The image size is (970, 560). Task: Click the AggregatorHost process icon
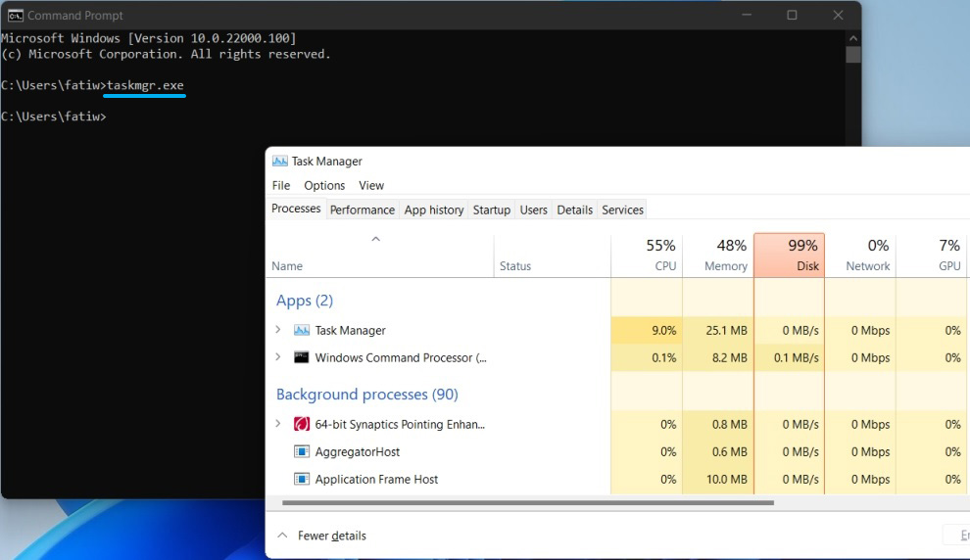(x=302, y=452)
